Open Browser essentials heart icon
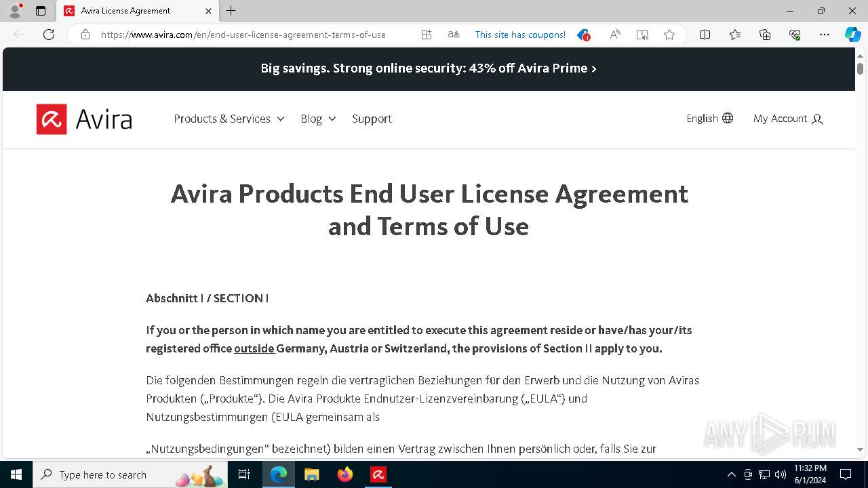868x488 pixels. coord(795,35)
